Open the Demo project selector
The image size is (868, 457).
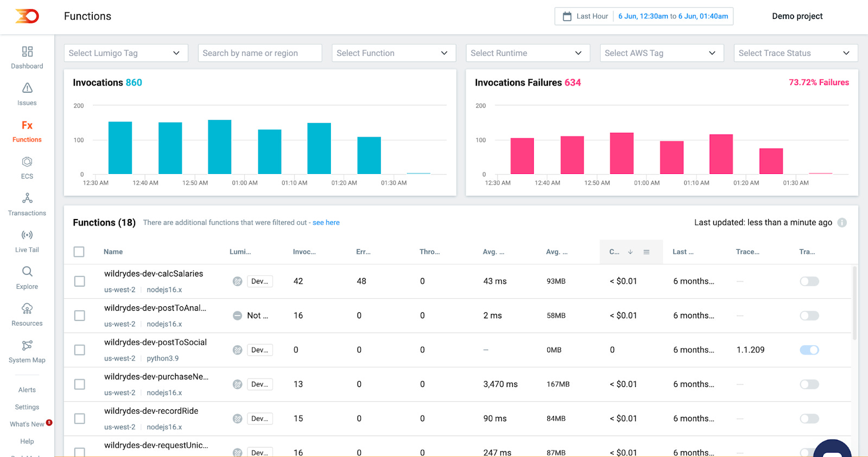click(797, 16)
